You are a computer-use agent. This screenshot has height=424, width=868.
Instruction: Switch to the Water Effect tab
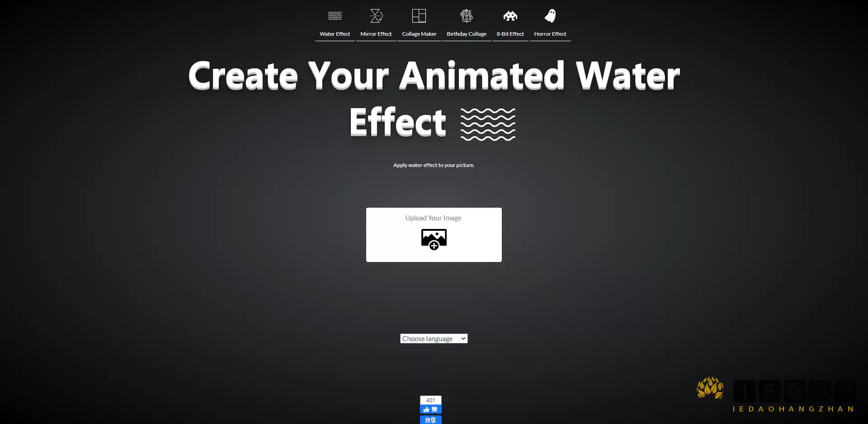(x=335, y=33)
